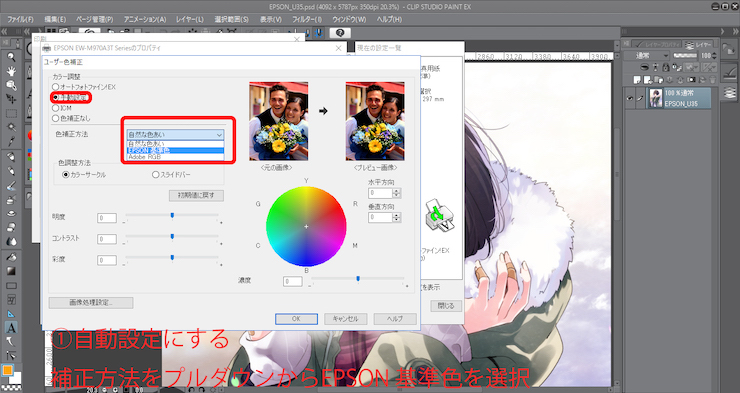Select the 色補正なし radio button
The width and height of the screenshot is (740, 393).
coord(56,118)
